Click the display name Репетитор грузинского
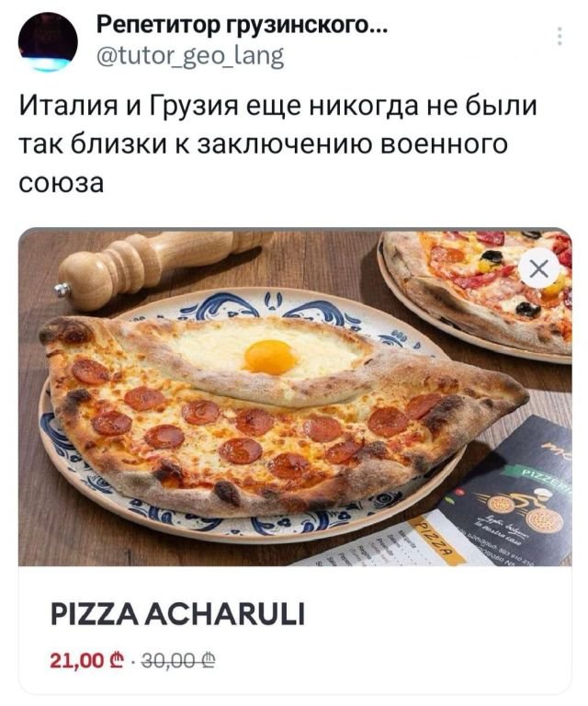 238,25
